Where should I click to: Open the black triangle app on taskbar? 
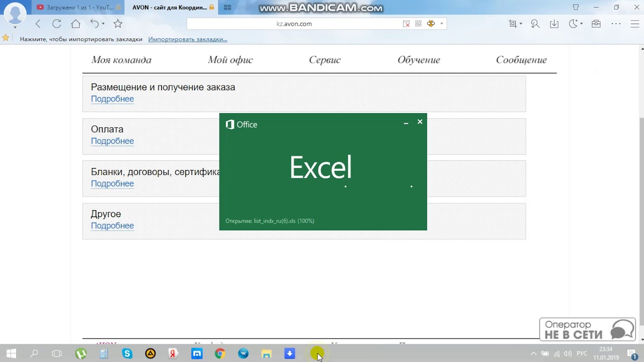pos(150,354)
